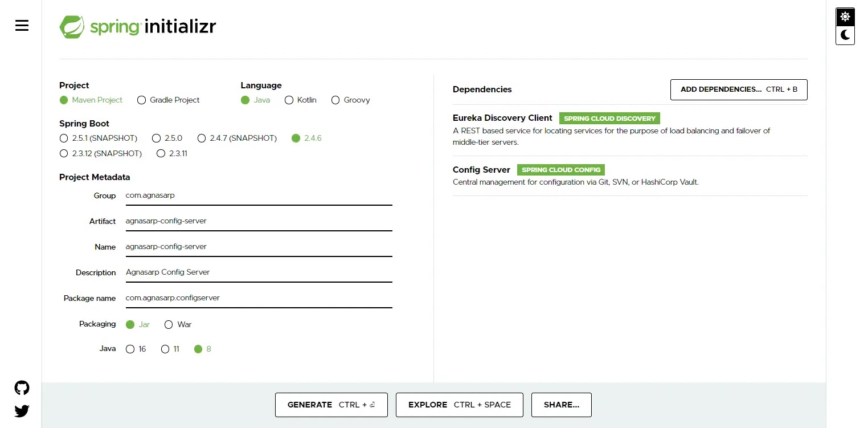Choose Kotlin language

pyautogui.click(x=300, y=100)
